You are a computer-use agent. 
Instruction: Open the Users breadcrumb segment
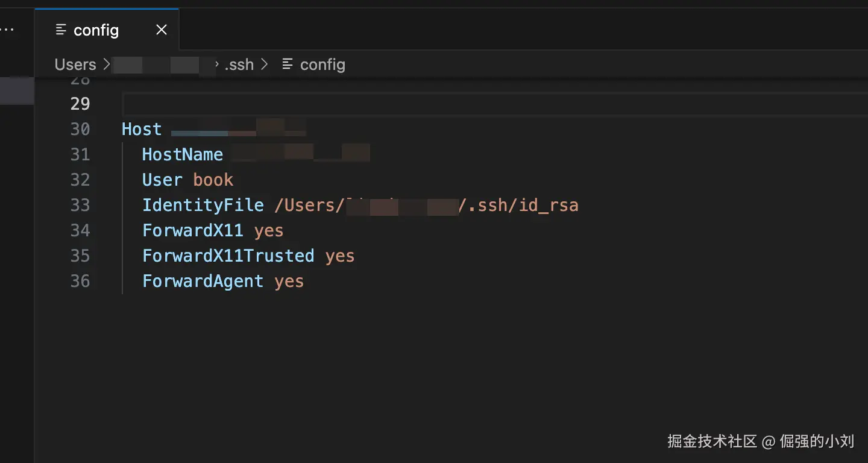75,65
